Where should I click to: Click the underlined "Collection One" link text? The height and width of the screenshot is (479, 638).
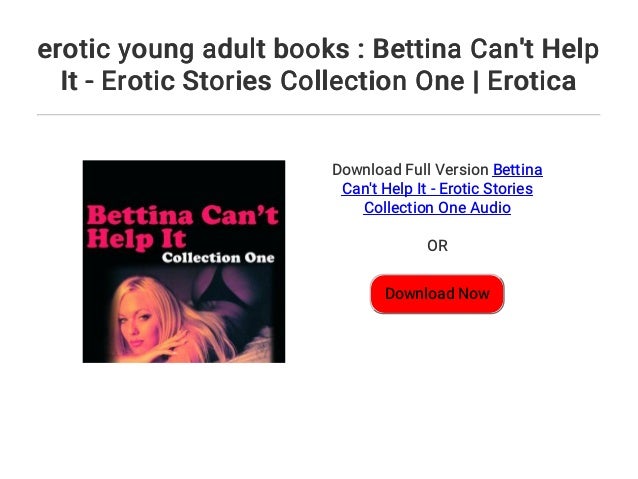point(415,208)
